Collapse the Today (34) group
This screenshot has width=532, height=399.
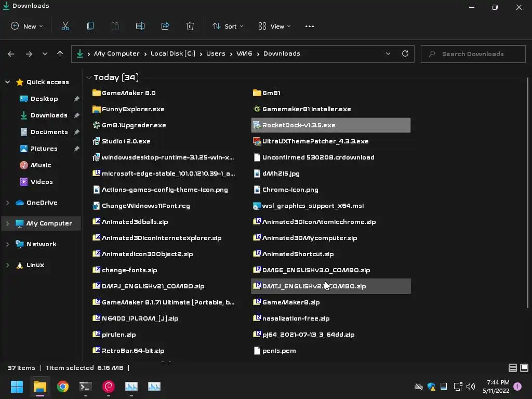(x=89, y=77)
